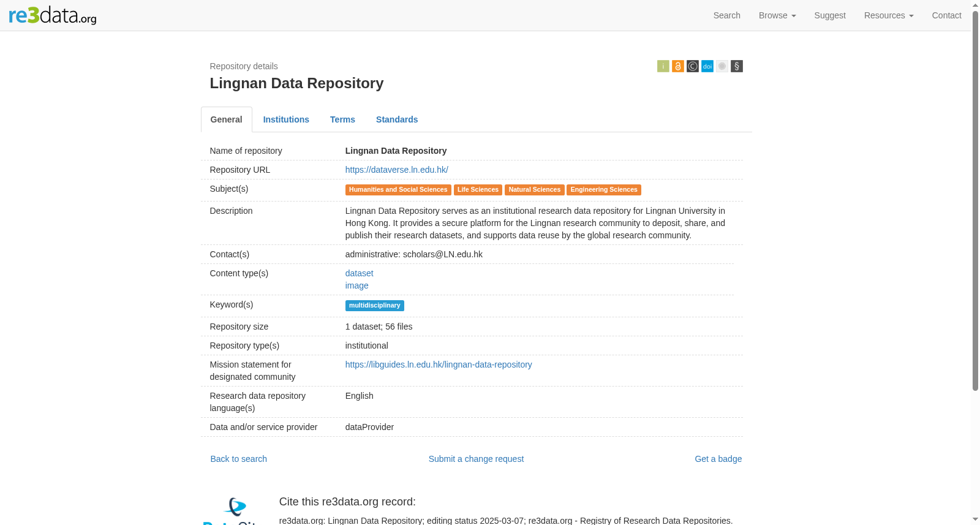This screenshot has width=980, height=525.
Task: Click the provider value "dataProvider"
Action: pos(369,427)
